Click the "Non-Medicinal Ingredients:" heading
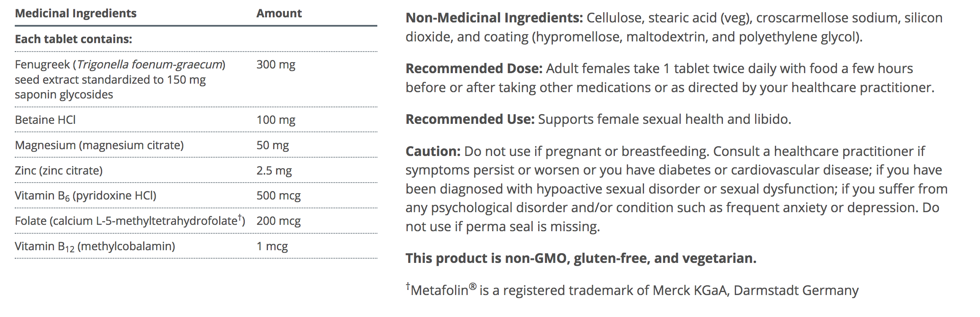This screenshot has height=317, width=980. coord(494,18)
